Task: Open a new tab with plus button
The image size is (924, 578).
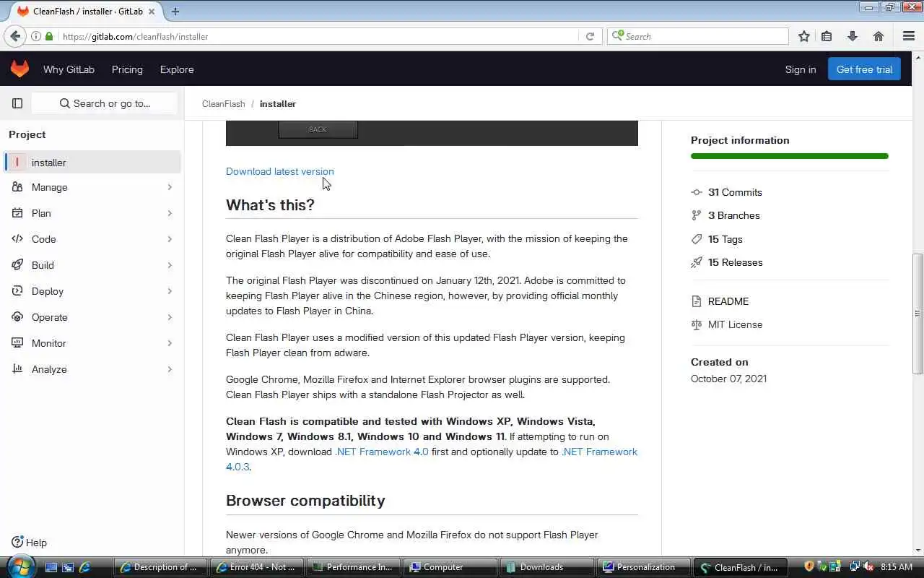Action: (175, 11)
